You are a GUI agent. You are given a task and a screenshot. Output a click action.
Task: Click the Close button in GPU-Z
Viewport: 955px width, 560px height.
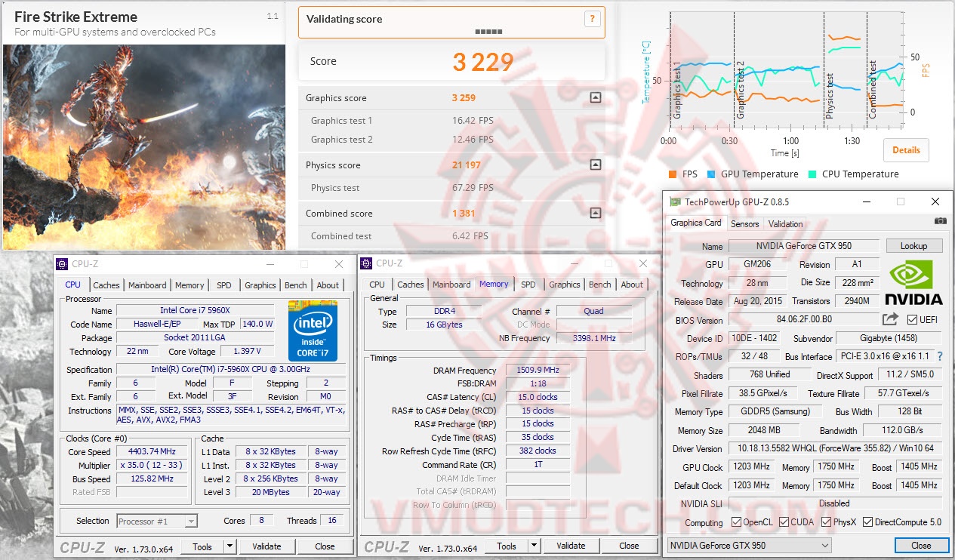921,545
